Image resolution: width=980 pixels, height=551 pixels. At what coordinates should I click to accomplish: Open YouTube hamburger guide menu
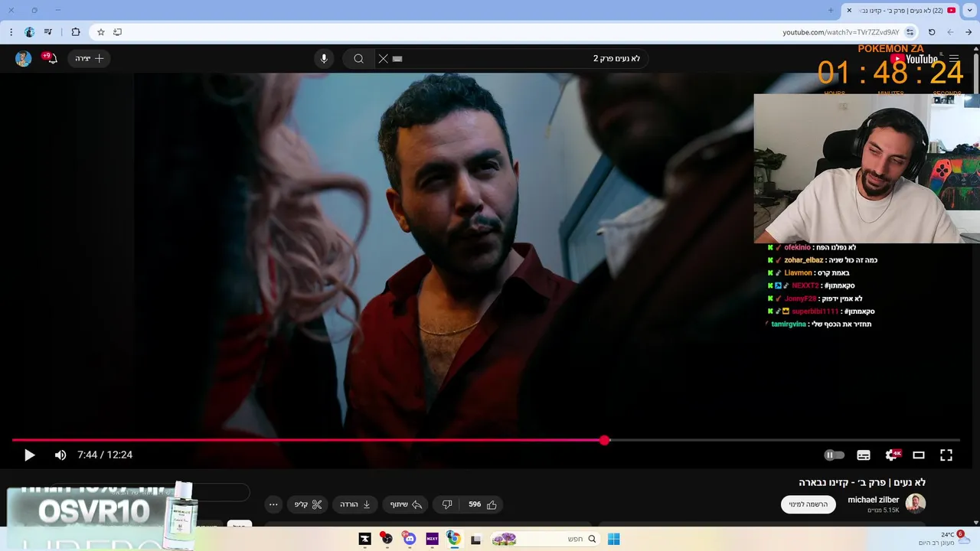pos(954,58)
